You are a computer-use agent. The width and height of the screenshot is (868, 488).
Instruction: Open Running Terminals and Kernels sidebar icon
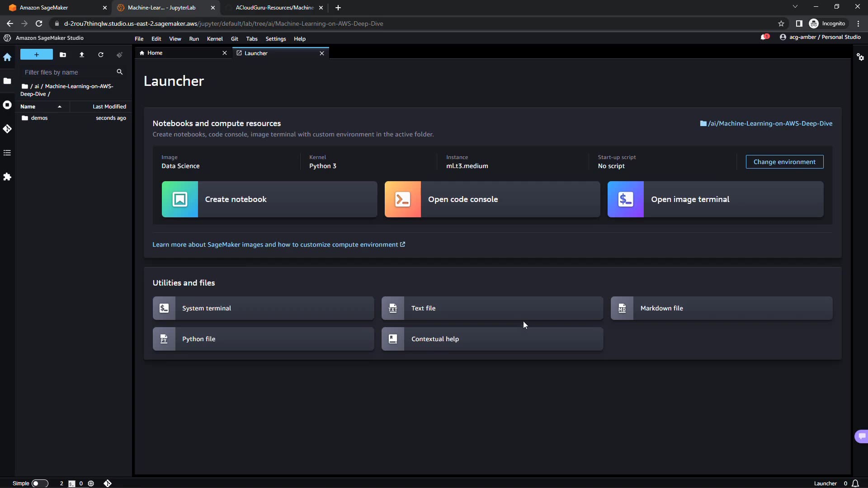tap(7, 105)
